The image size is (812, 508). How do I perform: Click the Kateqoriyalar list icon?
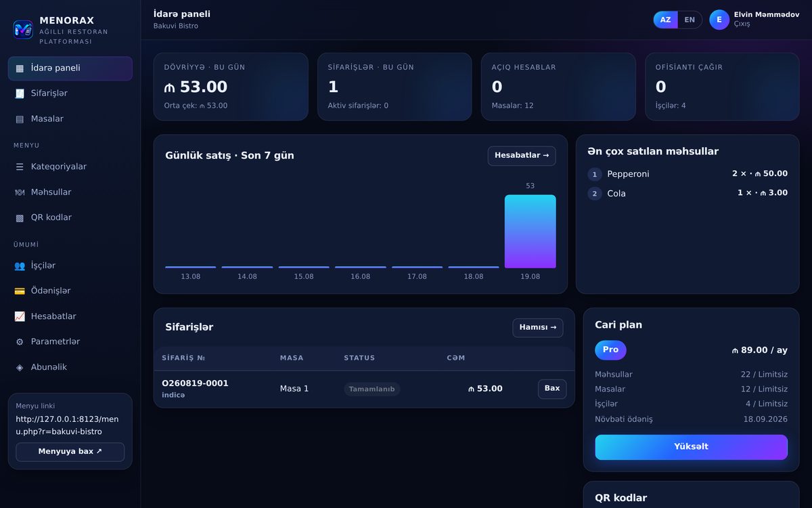tap(20, 167)
